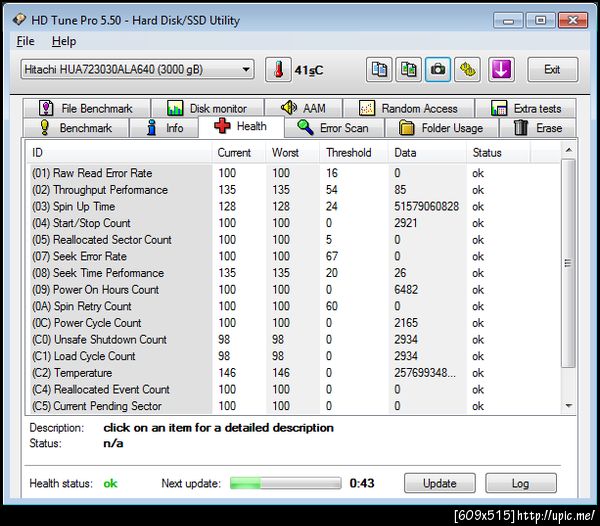Switch to the Error Scan tab
This screenshot has width=600, height=526.
click(x=334, y=128)
